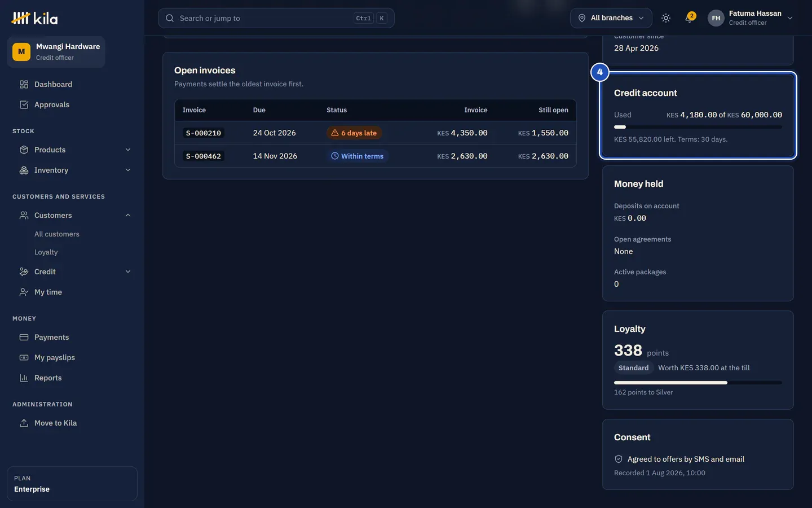Image resolution: width=812 pixels, height=508 pixels.
Task: Click the Payments card icon
Action: 24,338
